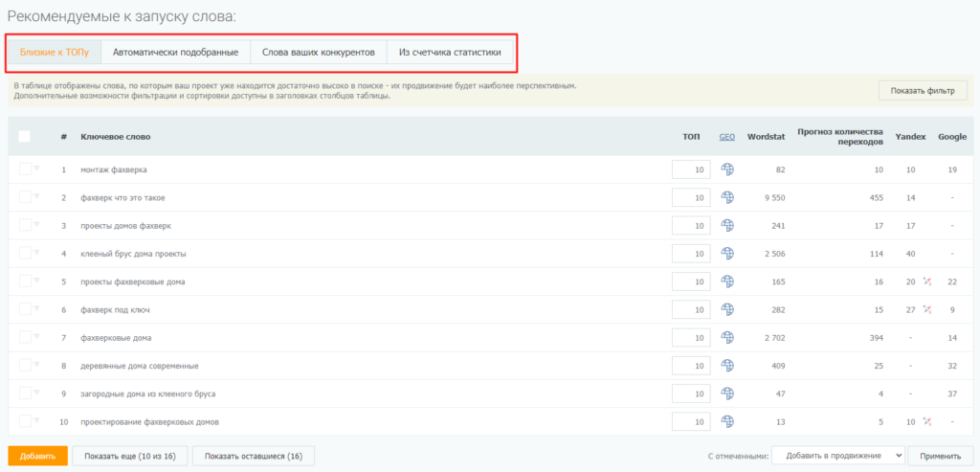Click the 'Показать фильтр' button

pyautogui.click(x=923, y=91)
